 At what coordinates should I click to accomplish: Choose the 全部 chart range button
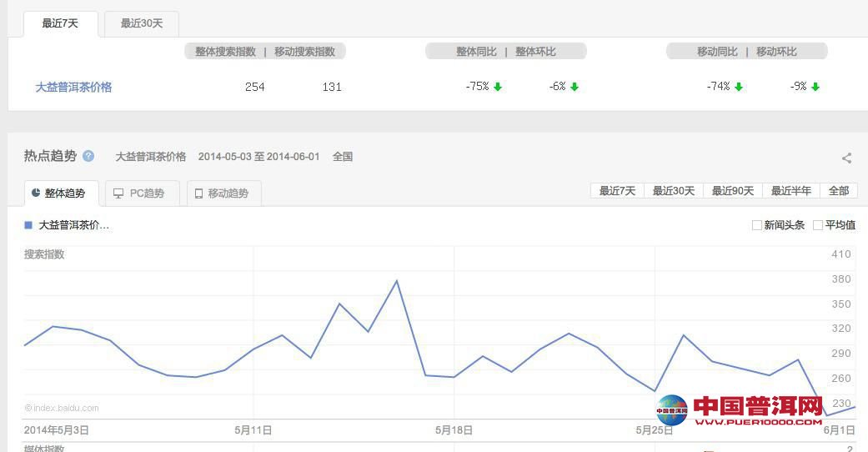point(839,191)
